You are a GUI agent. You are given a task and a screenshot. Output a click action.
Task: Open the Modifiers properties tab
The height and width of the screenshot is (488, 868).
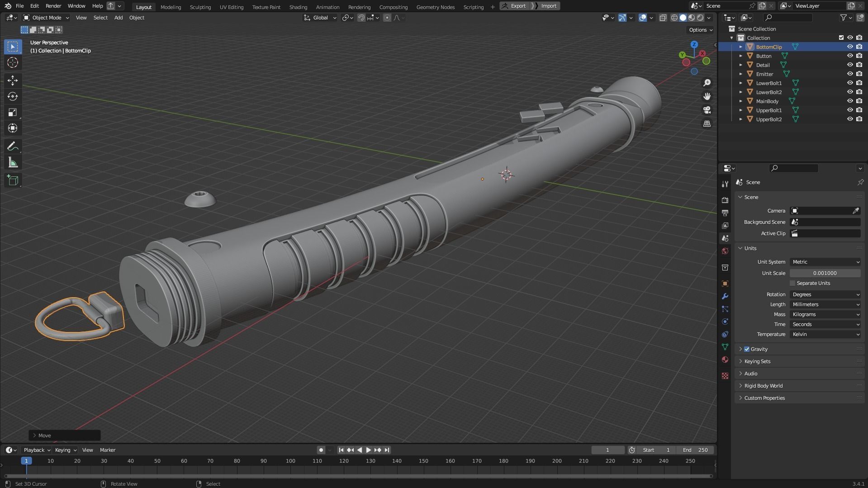(725, 296)
